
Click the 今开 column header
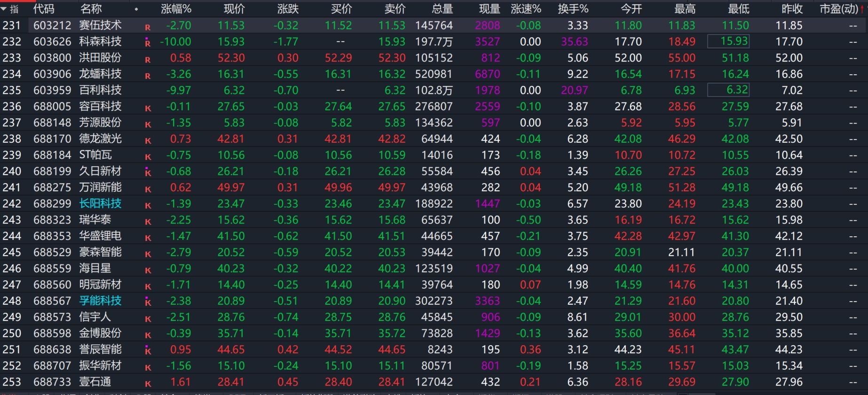pos(631,9)
